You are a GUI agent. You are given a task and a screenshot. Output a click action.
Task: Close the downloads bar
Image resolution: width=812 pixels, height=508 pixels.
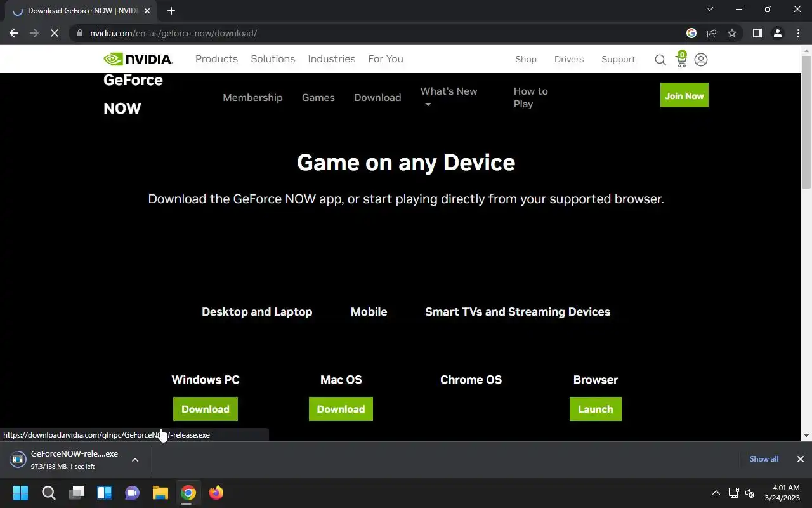click(801, 459)
